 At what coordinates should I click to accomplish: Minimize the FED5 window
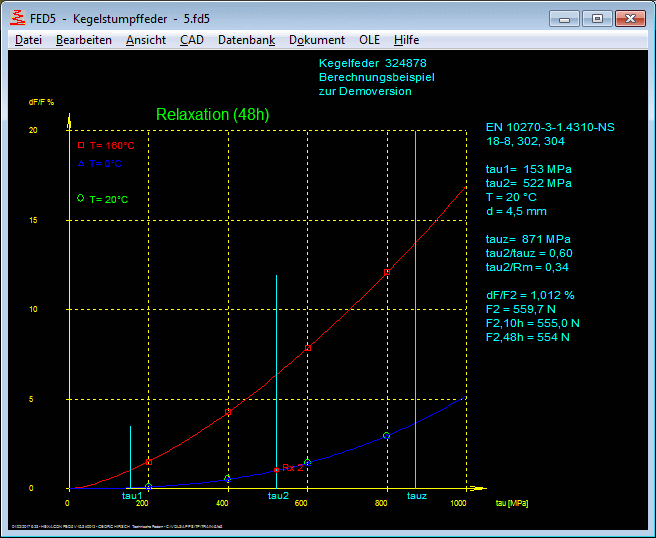(564, 19)
